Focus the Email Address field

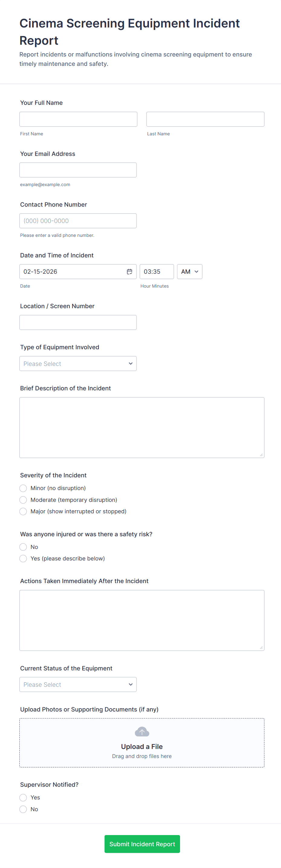click(78, 170)
